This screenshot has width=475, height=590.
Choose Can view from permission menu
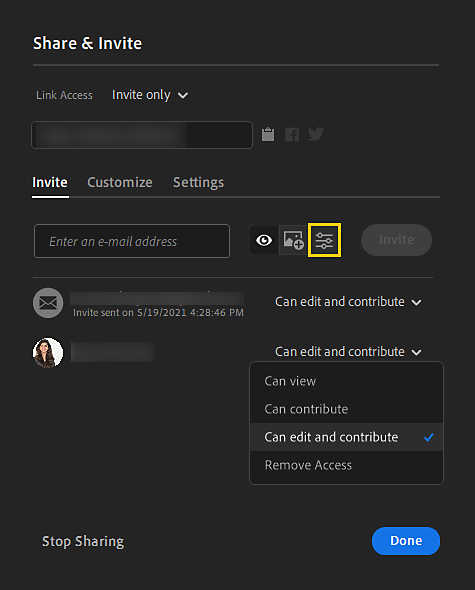pyautogui.click(x=346, y=381)
